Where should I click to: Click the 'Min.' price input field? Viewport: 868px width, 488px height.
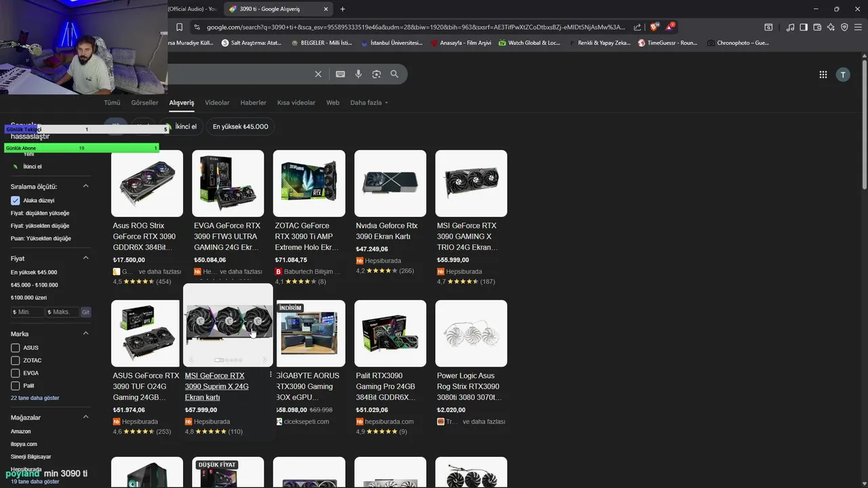28,312
